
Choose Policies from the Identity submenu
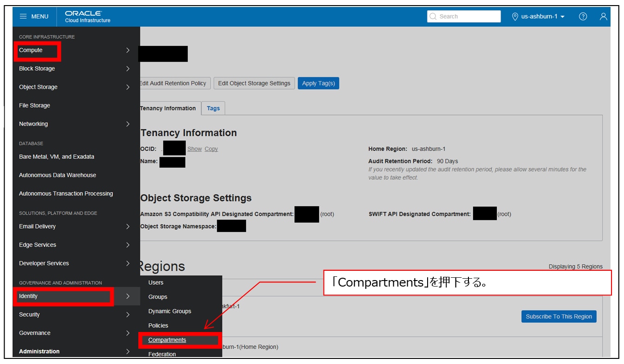click(x=158, y=326)
